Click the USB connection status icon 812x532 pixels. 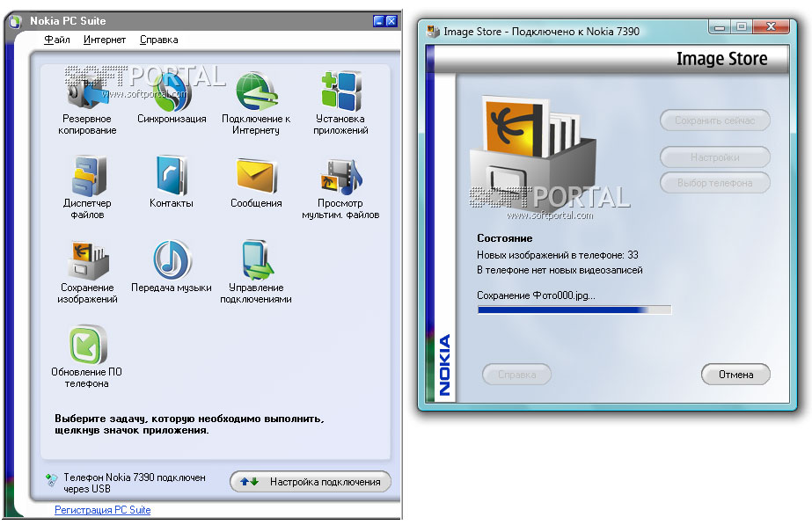click(x=51, y=480)
